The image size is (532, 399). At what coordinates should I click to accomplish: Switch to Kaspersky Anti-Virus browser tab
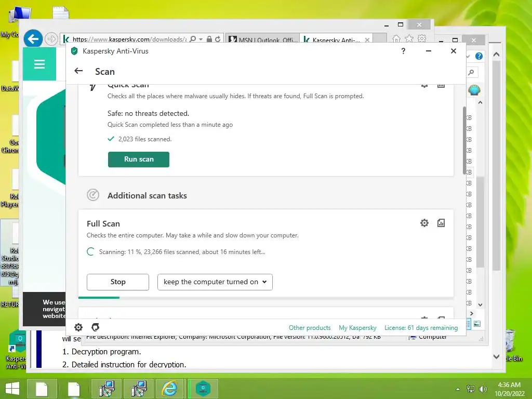[x=336, y=39]
